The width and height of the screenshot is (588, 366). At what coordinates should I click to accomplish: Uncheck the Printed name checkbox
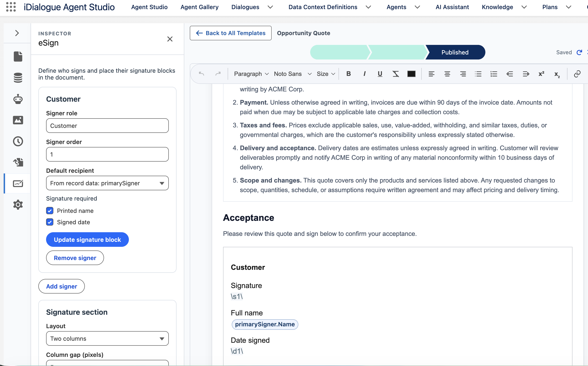click(50, 211)
